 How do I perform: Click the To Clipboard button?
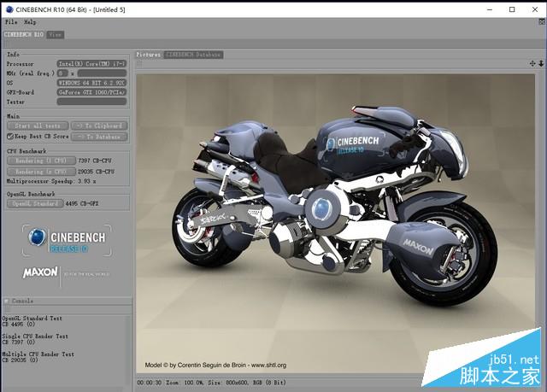[99, 126]
